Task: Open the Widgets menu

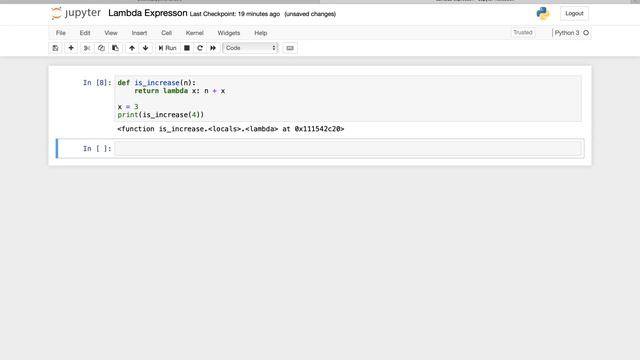Action: tap(229, 33)
